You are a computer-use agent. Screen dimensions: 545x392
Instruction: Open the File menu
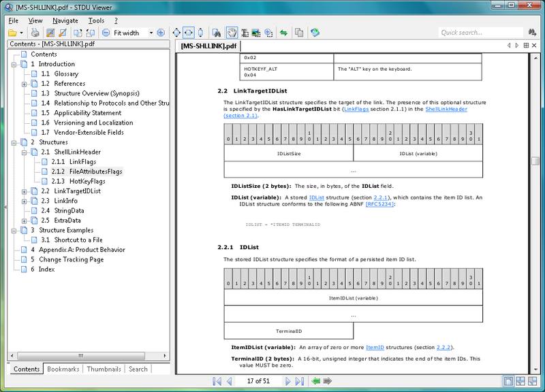pyautogui.click(x=13, y=20)
